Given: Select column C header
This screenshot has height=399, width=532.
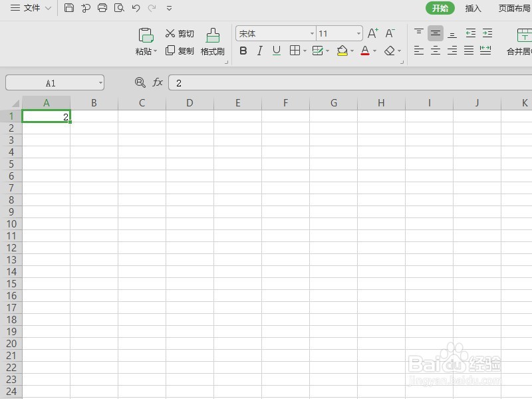Looking at the screenshot, I should tap(142, 103).
